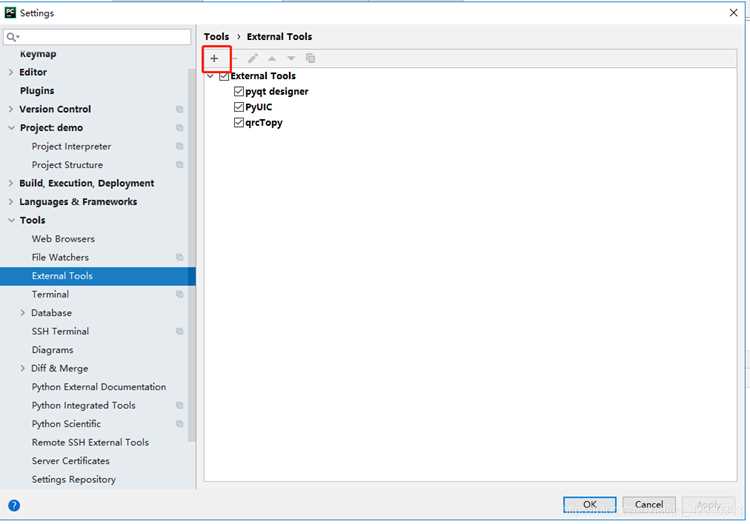
Task: Open Server Certificates settings
Action: point(71,461)
